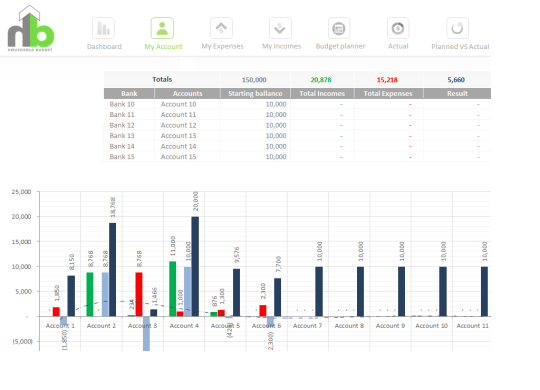
Task: Click Account 4's dark 20,000 bar
Action: (195, 266)
